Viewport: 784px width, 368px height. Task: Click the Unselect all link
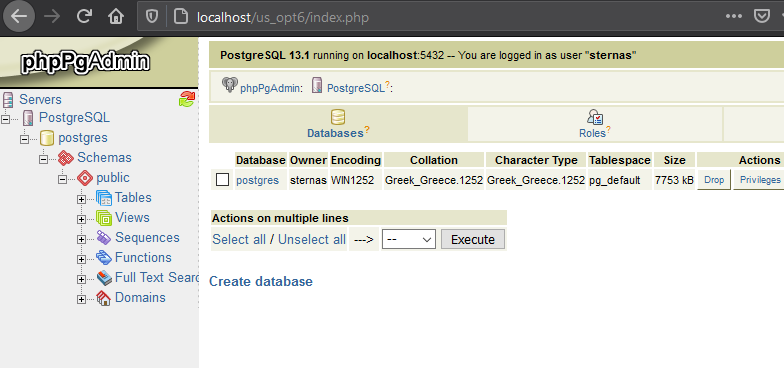[x=312, y=240]
